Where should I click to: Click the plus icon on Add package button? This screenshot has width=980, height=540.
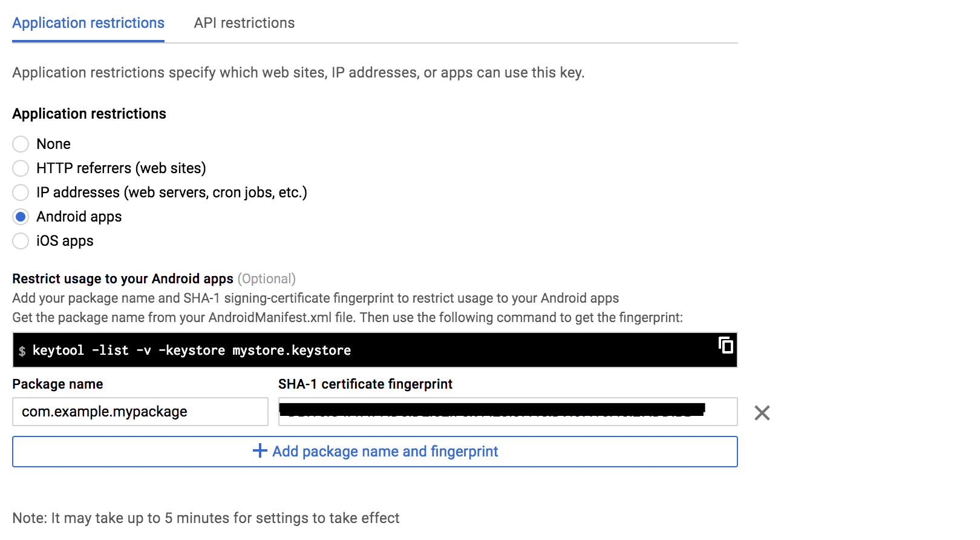click(x=260, y=451)
